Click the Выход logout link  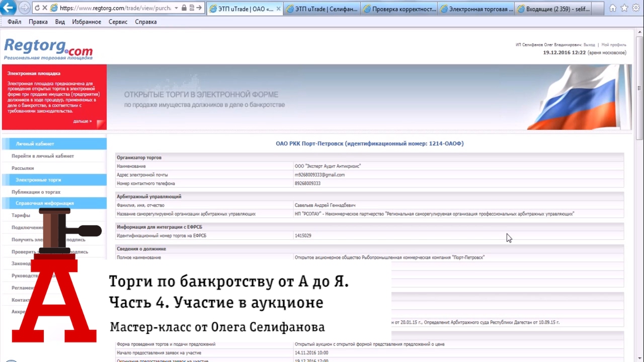[x=589, y=45]
